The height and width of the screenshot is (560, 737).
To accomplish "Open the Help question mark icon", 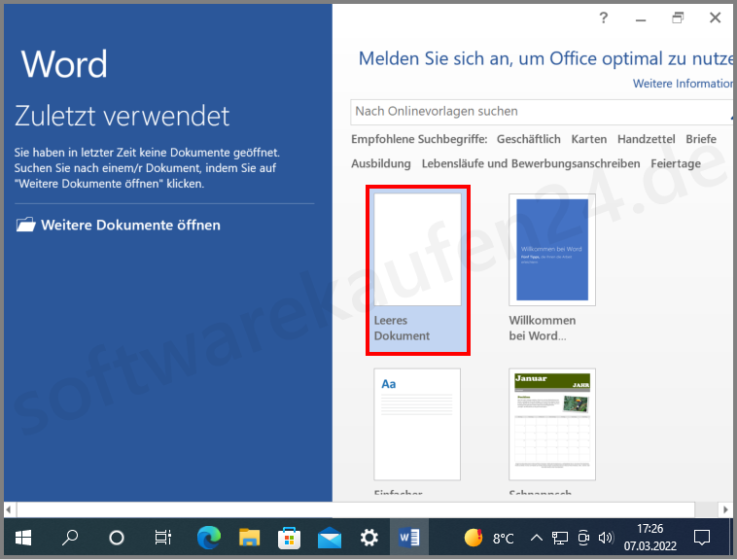I will click(604, 18).
